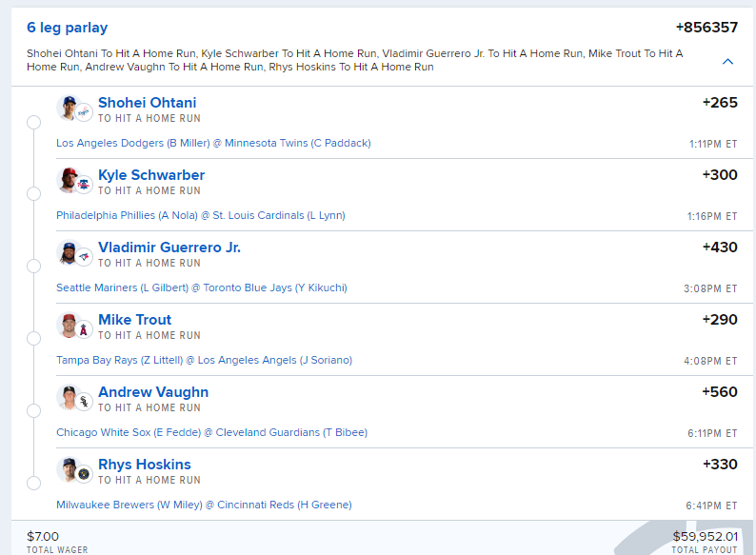756x555 pixels.
Task: Click the Andrew Vaughn leg status circle
Action: pos(33,411)
